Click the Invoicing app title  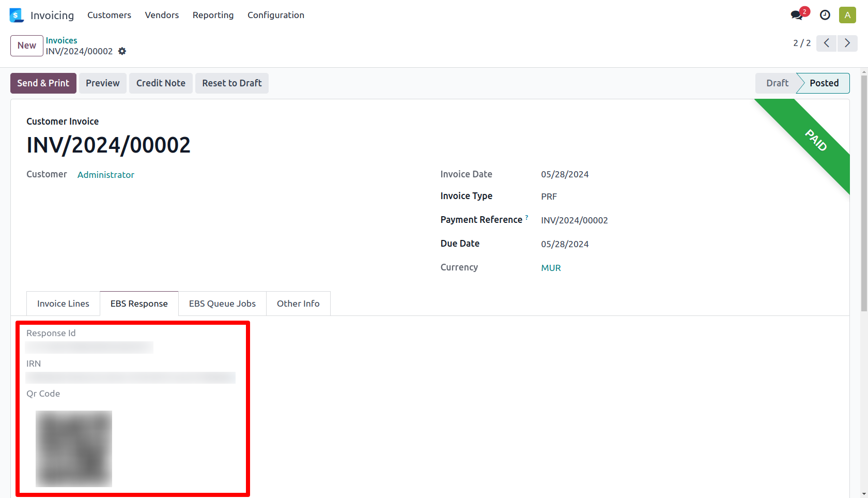pyautogui.click(x=52, y=16)
